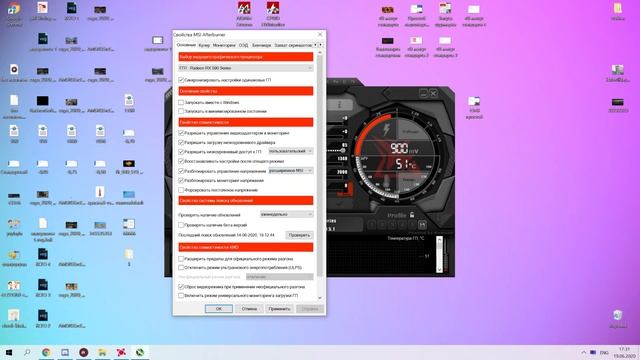Select profile slot 1 in Afterburner
The width and height of the screenshot is (640, 360).
pyautogui.click(x=372, y=224)
